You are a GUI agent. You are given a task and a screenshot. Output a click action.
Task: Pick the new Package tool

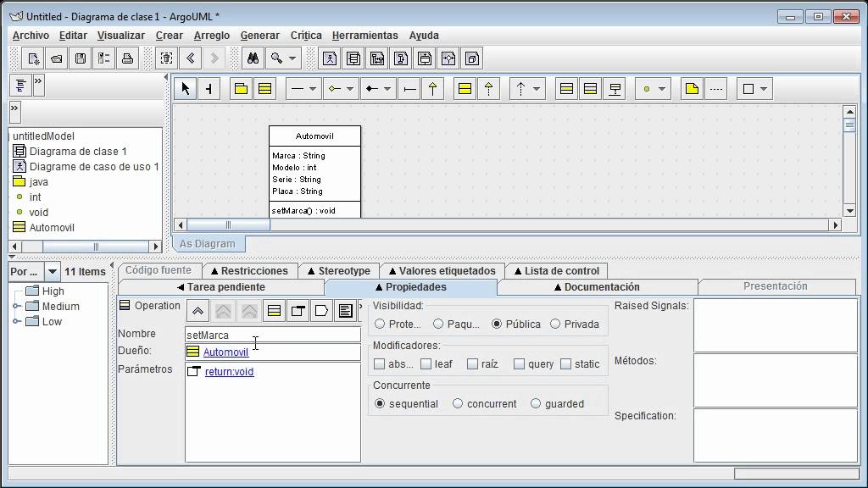pyautogui.click(x=241, y=88)
